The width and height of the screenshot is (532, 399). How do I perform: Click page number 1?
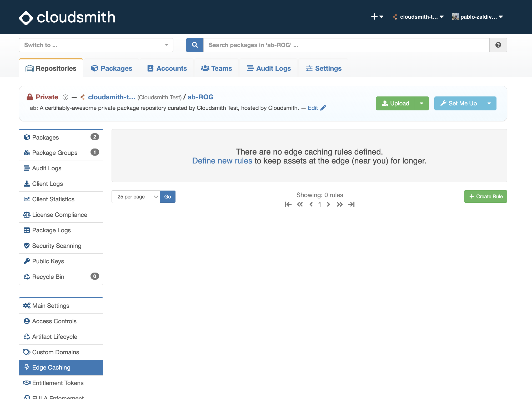[x=320, y=204]
